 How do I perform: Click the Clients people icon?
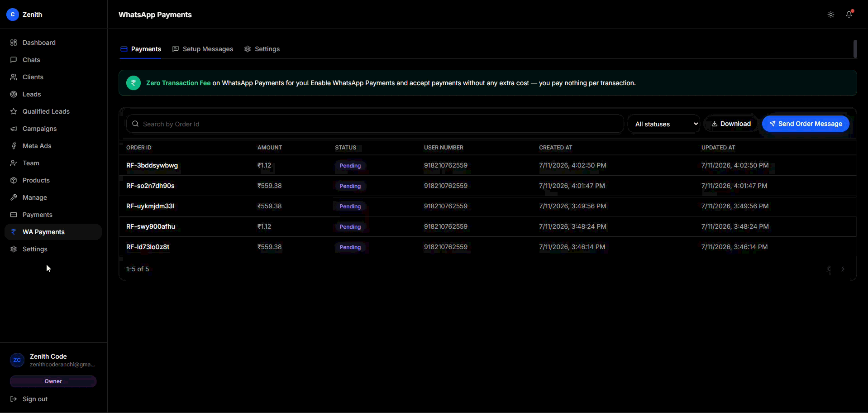[x=14, y=77]
